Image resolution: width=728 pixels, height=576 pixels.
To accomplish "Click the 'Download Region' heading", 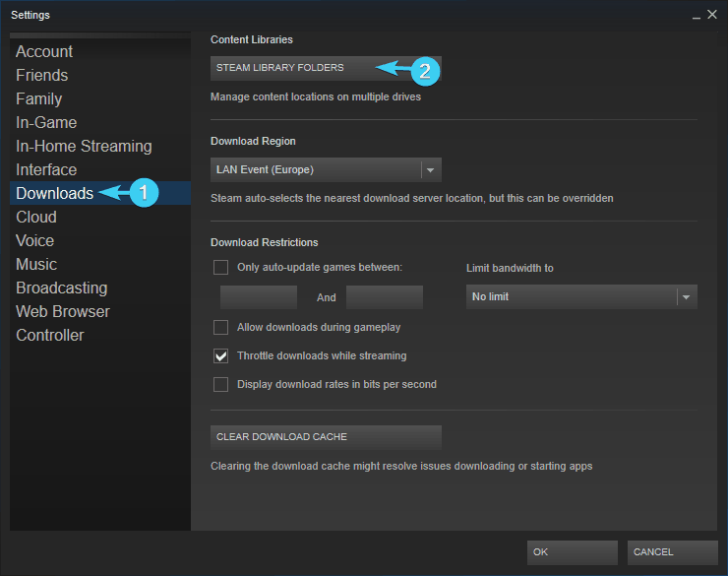I will click(x=253, y=141).
